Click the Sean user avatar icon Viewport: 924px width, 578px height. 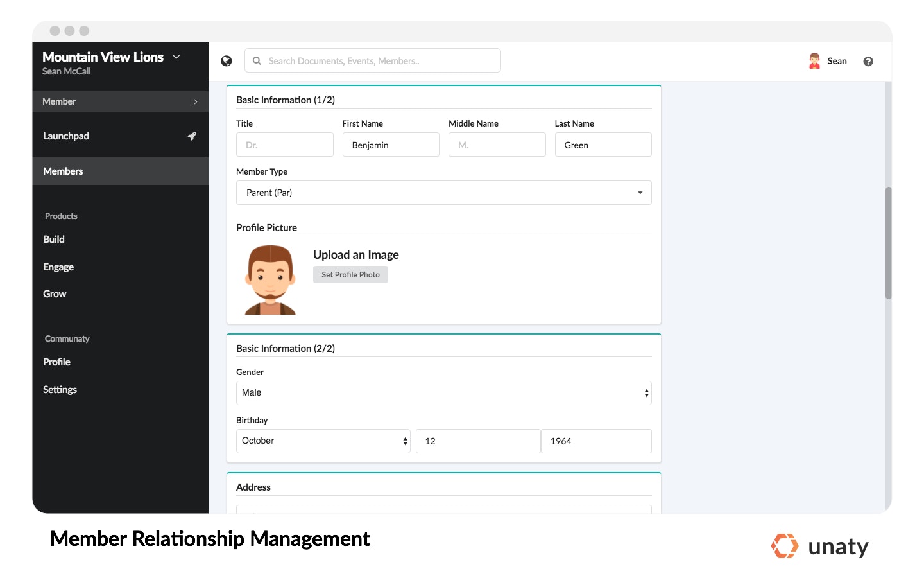pyautogui.click(x=814, y=61)
